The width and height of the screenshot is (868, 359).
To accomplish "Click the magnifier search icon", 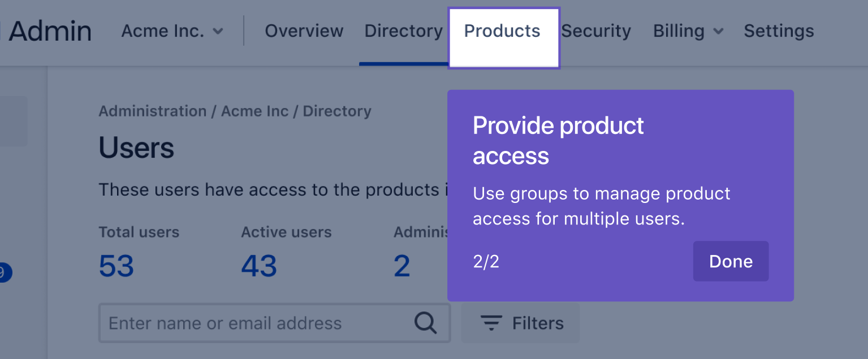I will [x=425, y=323].
